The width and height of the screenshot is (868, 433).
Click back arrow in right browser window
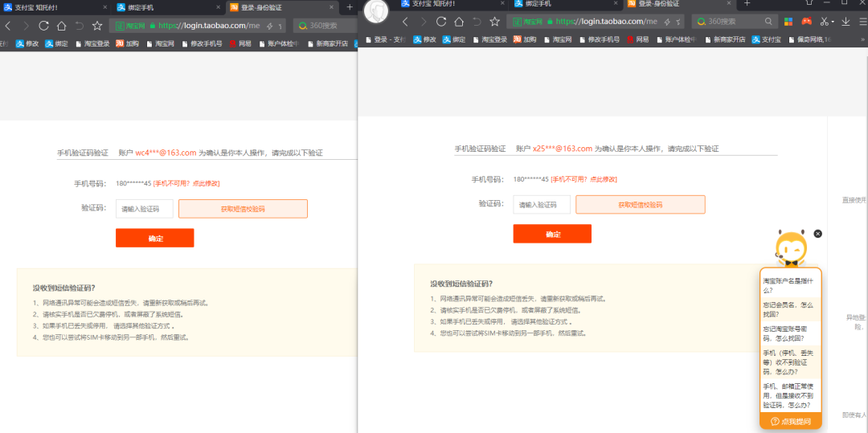[405, 22]
